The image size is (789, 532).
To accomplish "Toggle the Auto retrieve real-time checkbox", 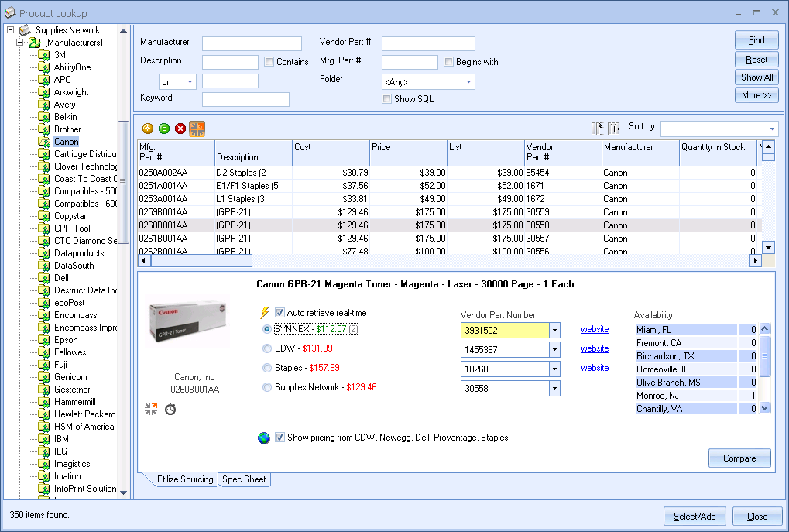I will coord(280,313).
